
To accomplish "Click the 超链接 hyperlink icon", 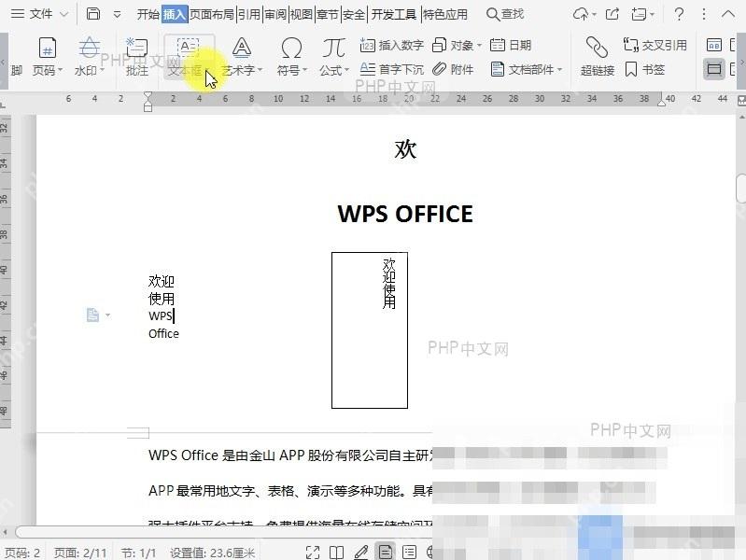I will click(598, 48).
